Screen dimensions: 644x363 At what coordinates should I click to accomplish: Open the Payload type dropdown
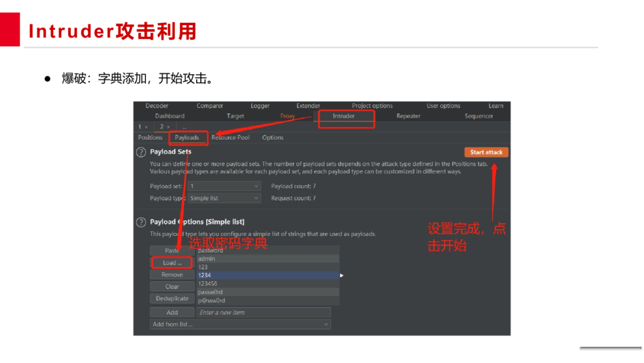pos(224,198)
